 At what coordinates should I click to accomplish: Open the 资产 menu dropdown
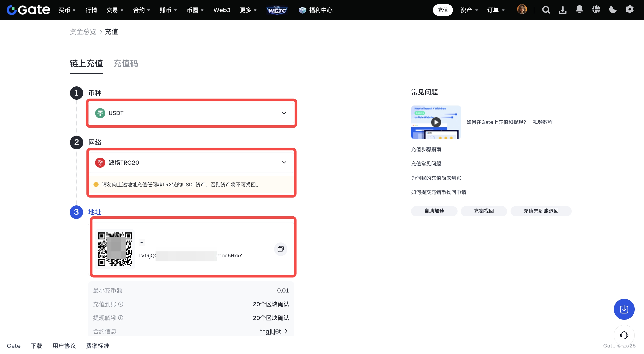coord(469,10)
